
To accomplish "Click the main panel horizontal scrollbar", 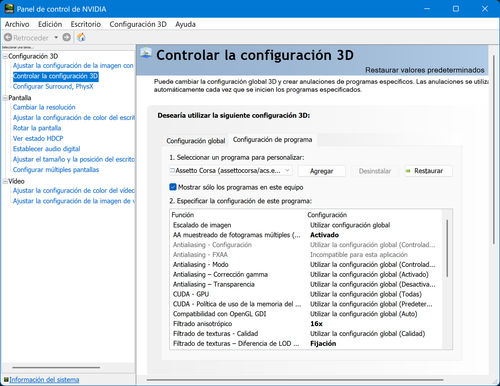I will click(295, 380).
